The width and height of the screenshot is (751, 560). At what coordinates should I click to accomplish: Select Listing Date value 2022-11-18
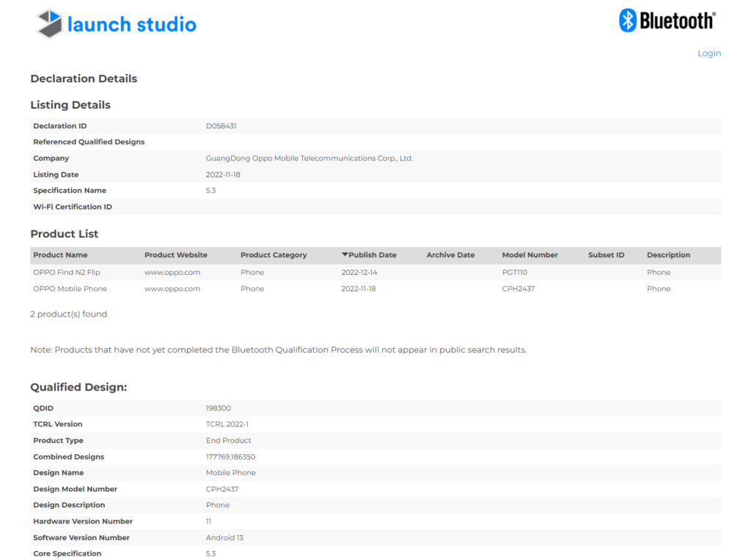pyautogui.click(x=223, y=174)
